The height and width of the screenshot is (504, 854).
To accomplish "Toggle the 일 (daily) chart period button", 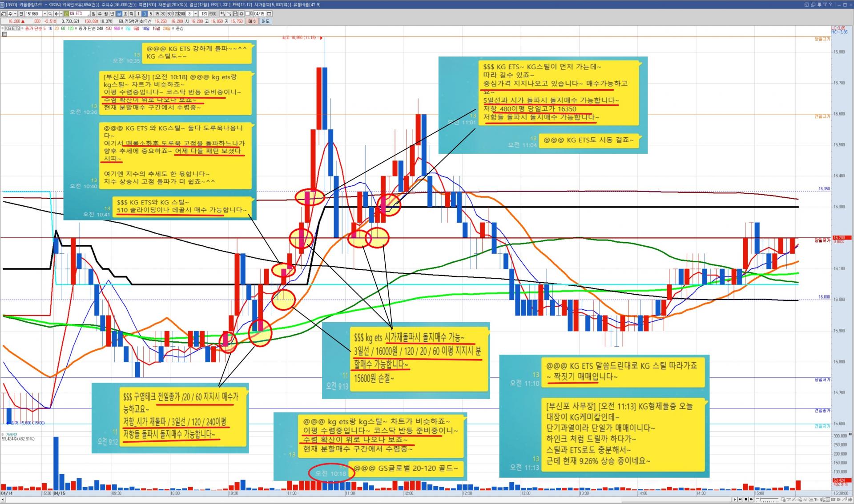I will 93,14.
